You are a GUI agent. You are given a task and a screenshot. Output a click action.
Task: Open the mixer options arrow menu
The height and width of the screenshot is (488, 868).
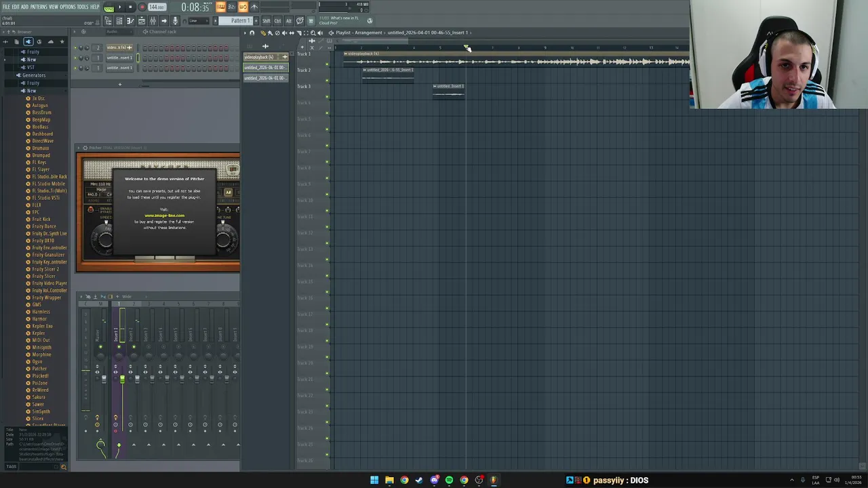coord(80,296)
